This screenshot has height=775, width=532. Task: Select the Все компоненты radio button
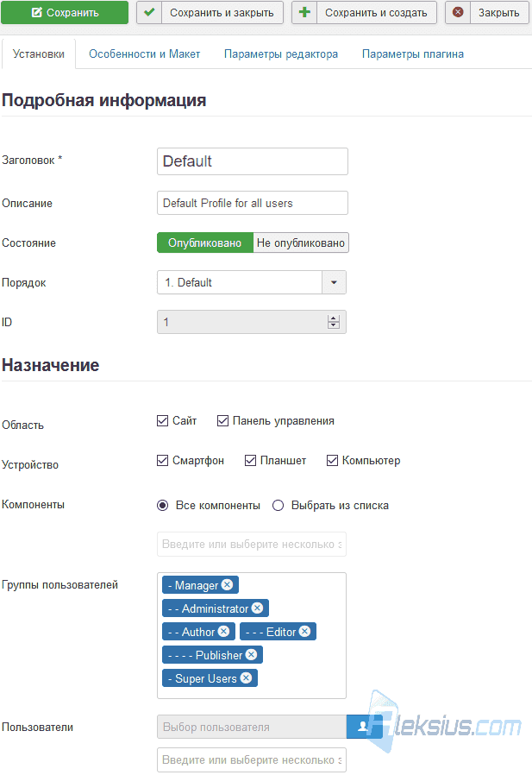(162, 505)
